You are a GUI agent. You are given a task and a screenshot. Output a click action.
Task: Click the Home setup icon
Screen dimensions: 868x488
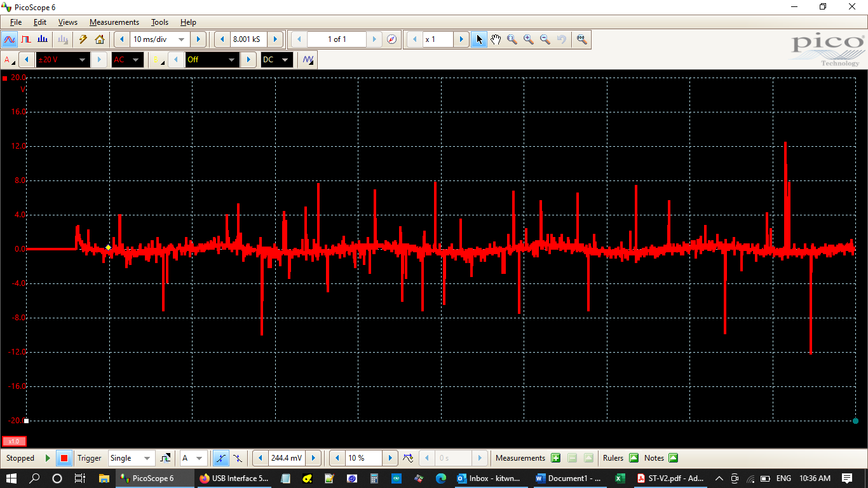click(x=100, y=39)
